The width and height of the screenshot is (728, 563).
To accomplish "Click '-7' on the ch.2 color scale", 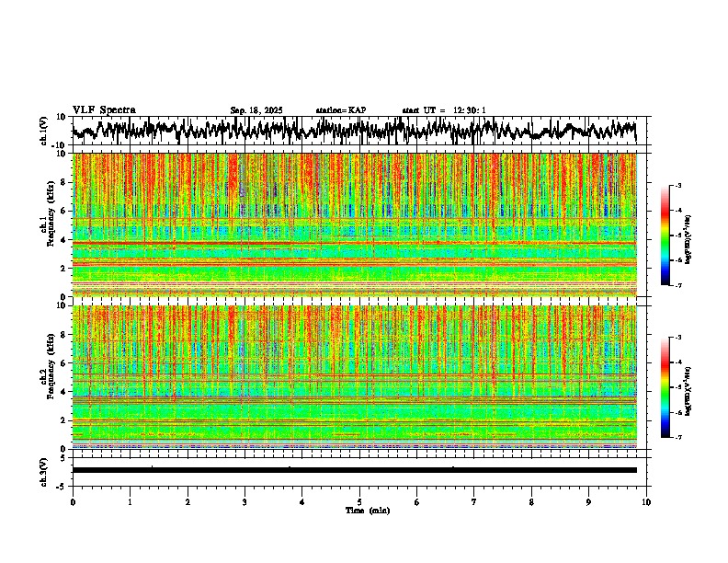I will coord(677,437).
